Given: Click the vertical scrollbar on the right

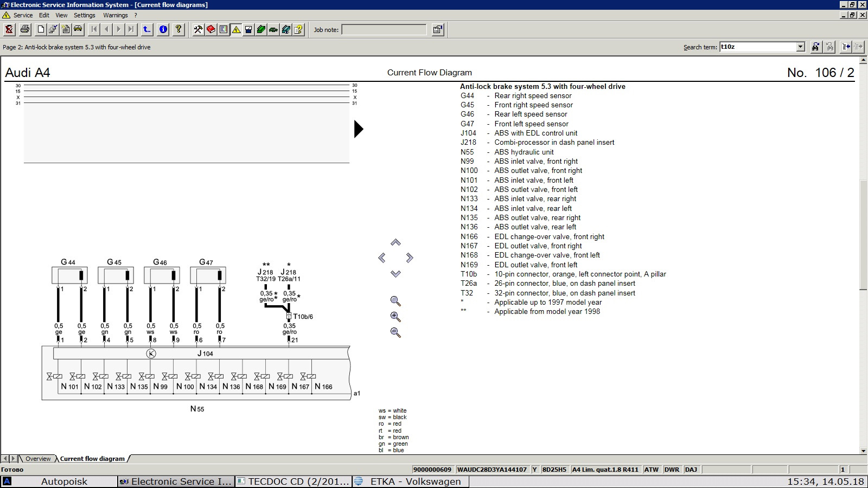Looking at the screenshot, I should click(863, 236).
